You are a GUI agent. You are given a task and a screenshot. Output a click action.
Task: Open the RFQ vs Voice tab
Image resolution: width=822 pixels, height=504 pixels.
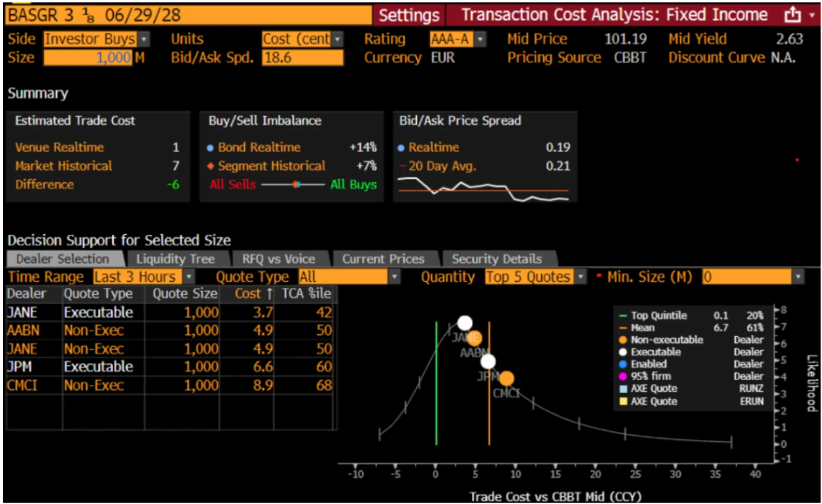coord(278,259)
